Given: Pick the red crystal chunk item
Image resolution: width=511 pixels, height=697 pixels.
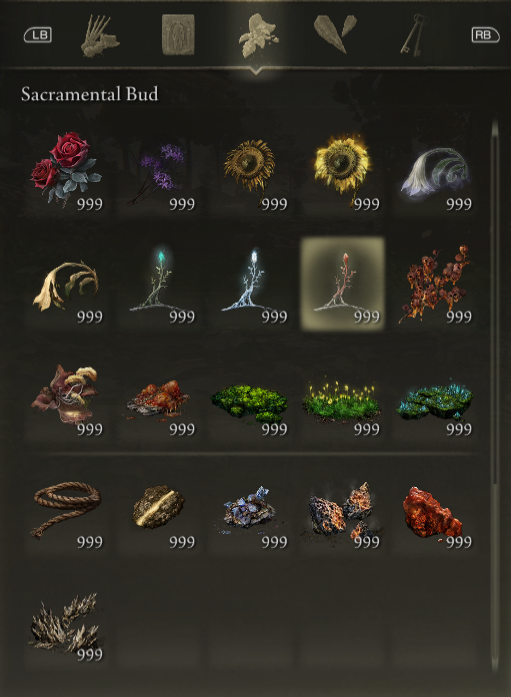Looking at the screenshot, I should pyautogui.click(x=435, y=509).
